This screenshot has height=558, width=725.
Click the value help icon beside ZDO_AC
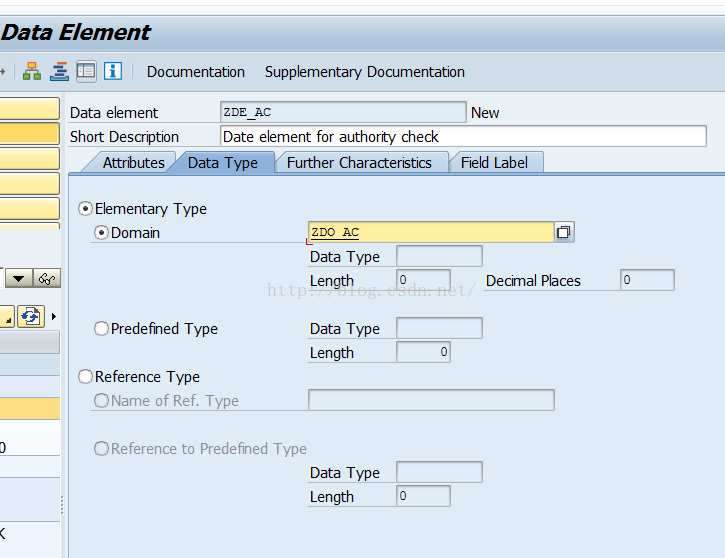click(x=564, y=232)
